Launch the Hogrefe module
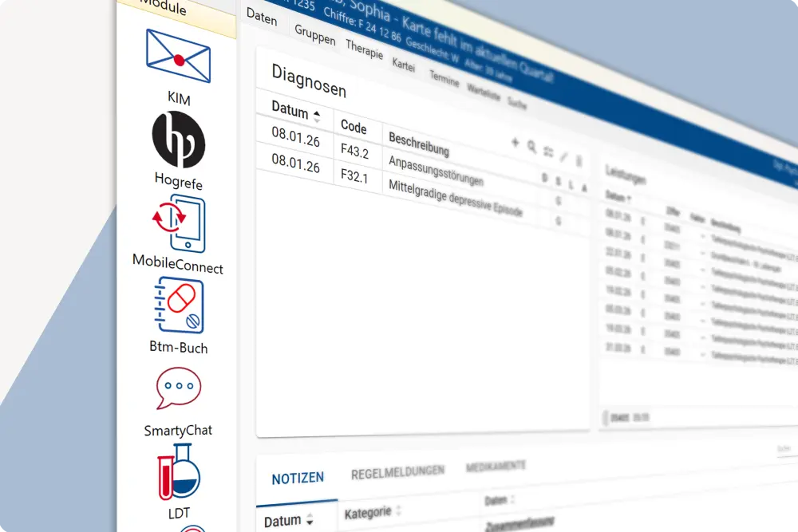The image size is (798, 532). [179, 149]
